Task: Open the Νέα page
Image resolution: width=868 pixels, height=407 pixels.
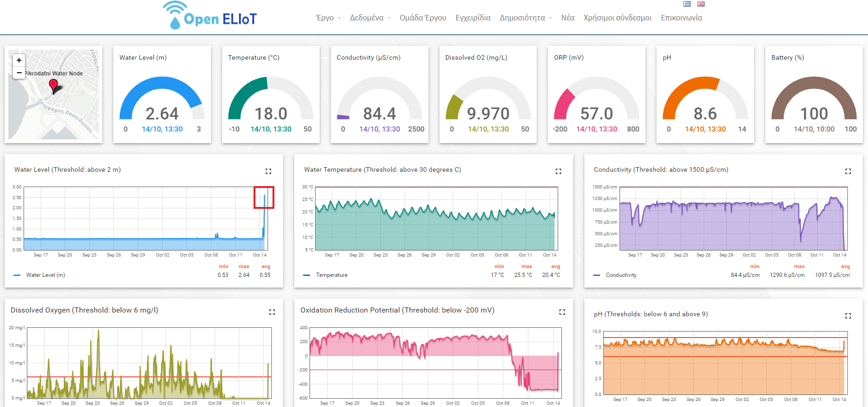Action: (x=568, y=18)
